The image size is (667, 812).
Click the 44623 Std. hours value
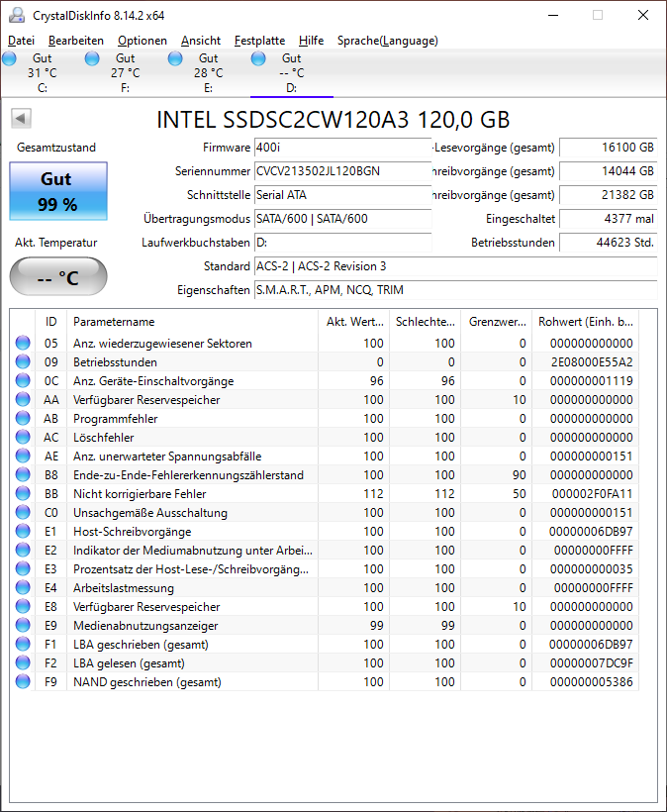pos(609,243)
